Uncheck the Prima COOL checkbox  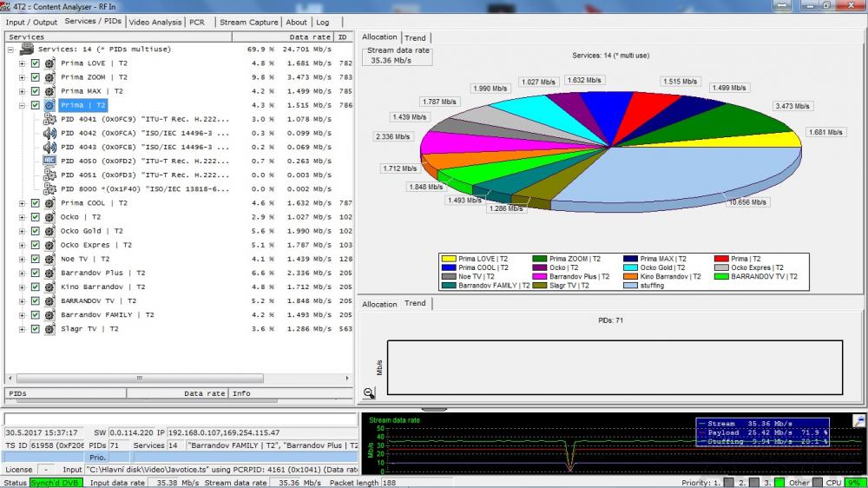(36, 202)
